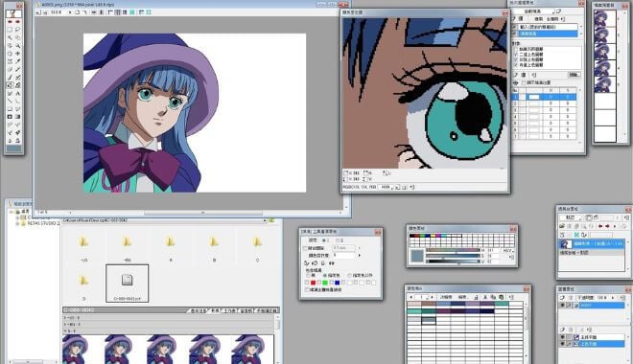
Task: Select the gradient tool in the toolbox
Action: pyautogui.click(x=17, y=117)
